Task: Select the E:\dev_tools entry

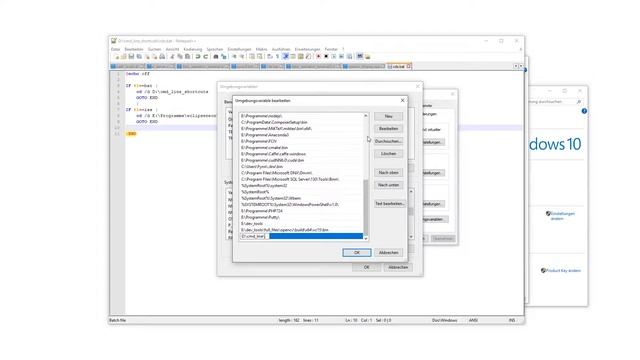Action: 301,224
